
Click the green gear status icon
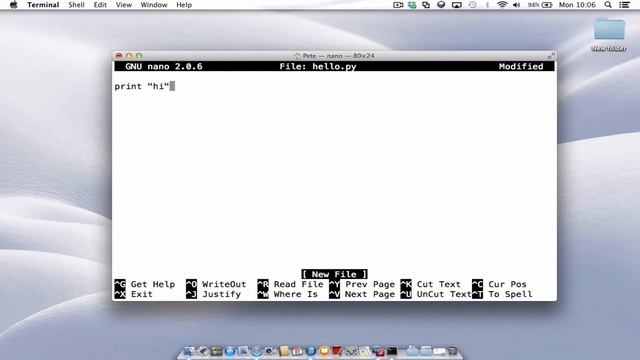pyautogui.click(x=412, y=5)
